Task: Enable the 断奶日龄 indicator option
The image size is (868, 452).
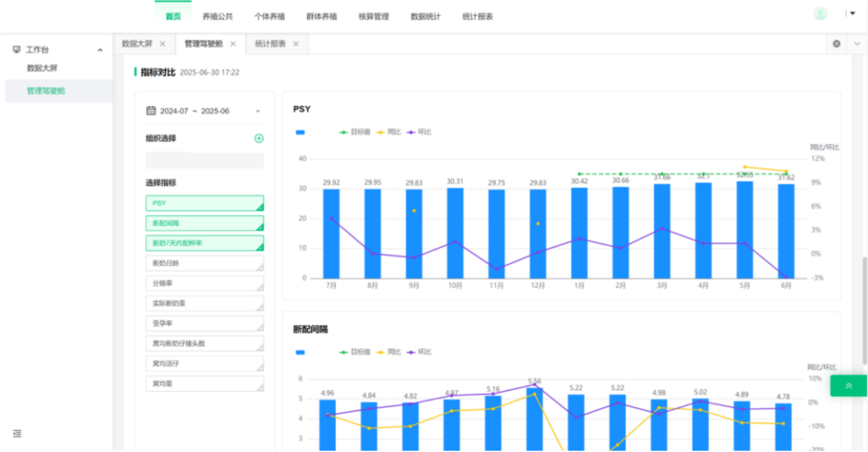Action: coord(204,264)
